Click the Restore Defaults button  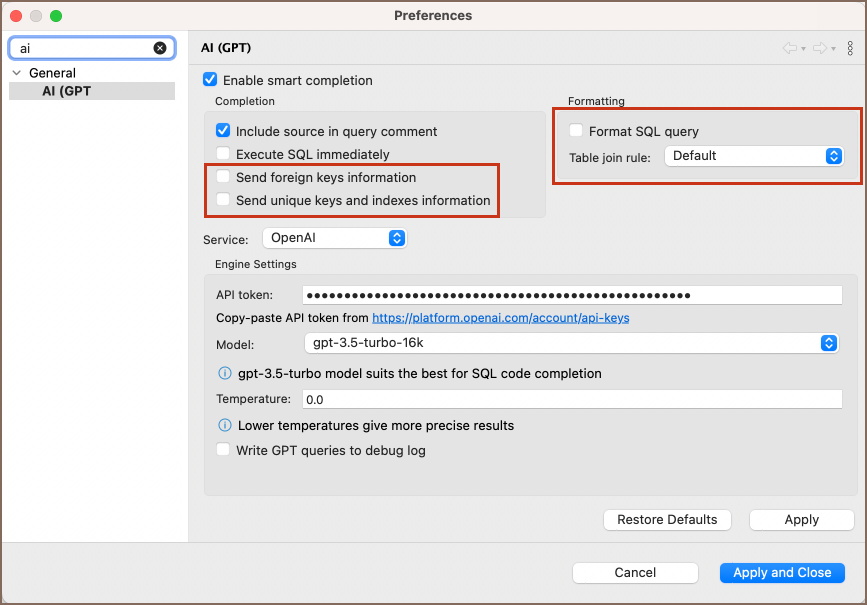(x=667, y=520)
